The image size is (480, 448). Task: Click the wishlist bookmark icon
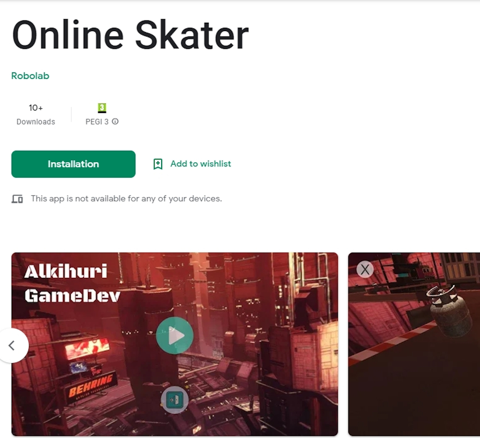point(158,164)
